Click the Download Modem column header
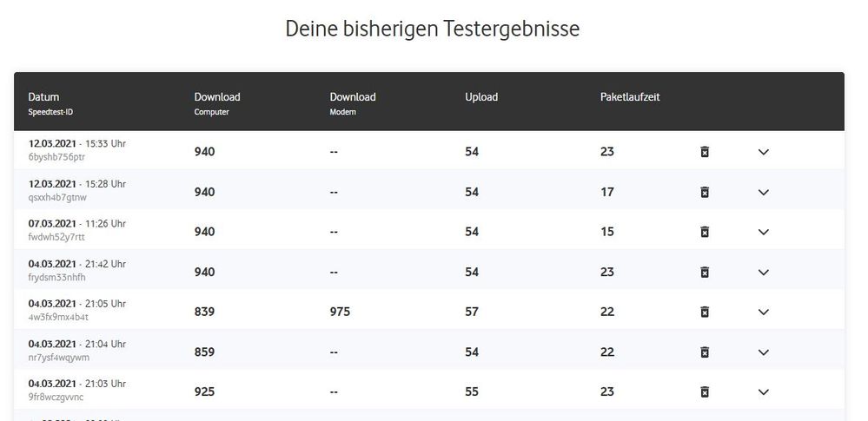Screen dimensions: 868x421 pyautogui.click(x=353, y=97)
